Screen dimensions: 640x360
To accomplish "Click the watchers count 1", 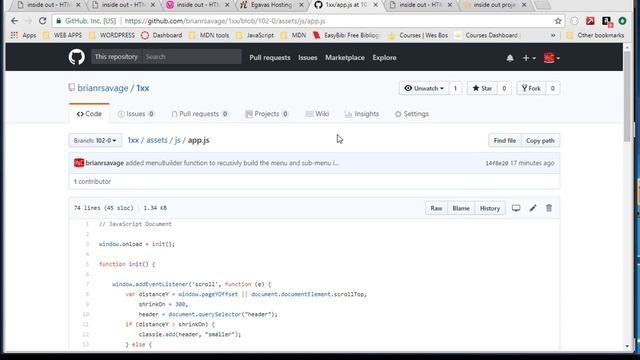I will pyautogui.click(x=455, y=88).
